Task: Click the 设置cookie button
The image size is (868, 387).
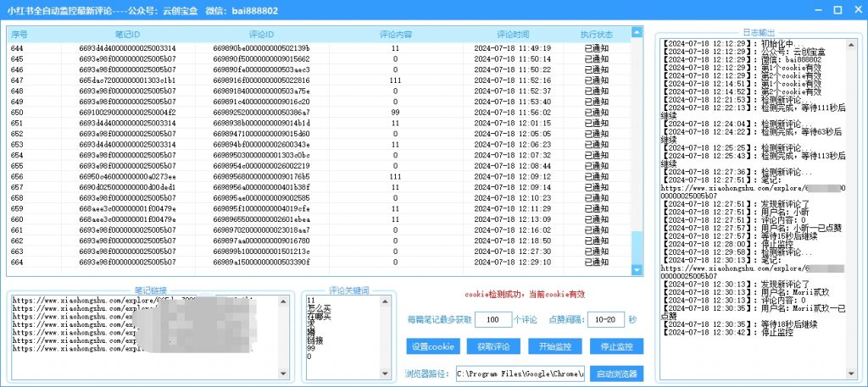Action: coord(432,346)
